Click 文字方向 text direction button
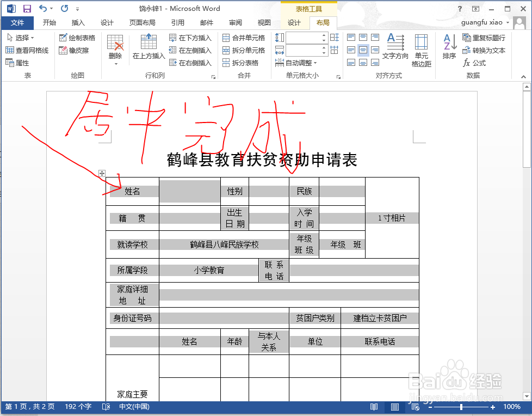The image size is (532, 416). click(x=395, y=46)
